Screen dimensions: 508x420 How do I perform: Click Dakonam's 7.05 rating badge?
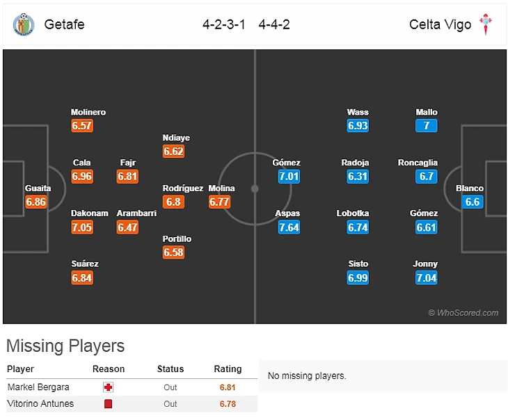[81, 227]
